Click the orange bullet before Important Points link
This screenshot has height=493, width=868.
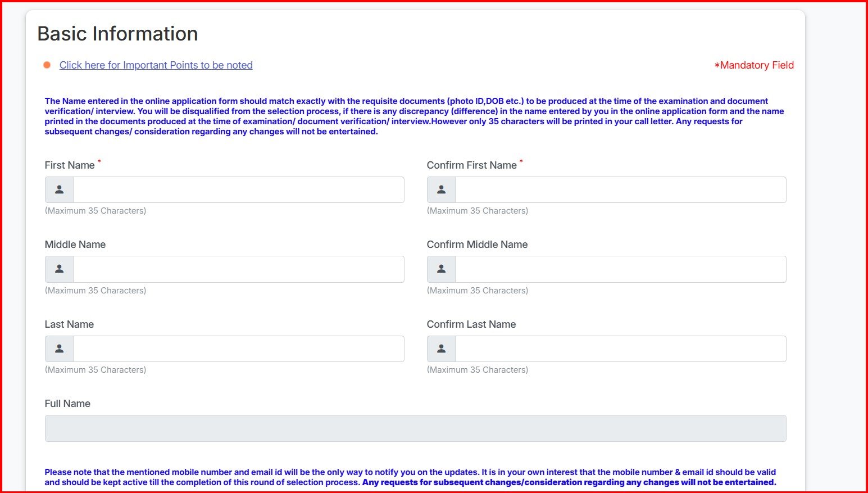coord(47,65)
